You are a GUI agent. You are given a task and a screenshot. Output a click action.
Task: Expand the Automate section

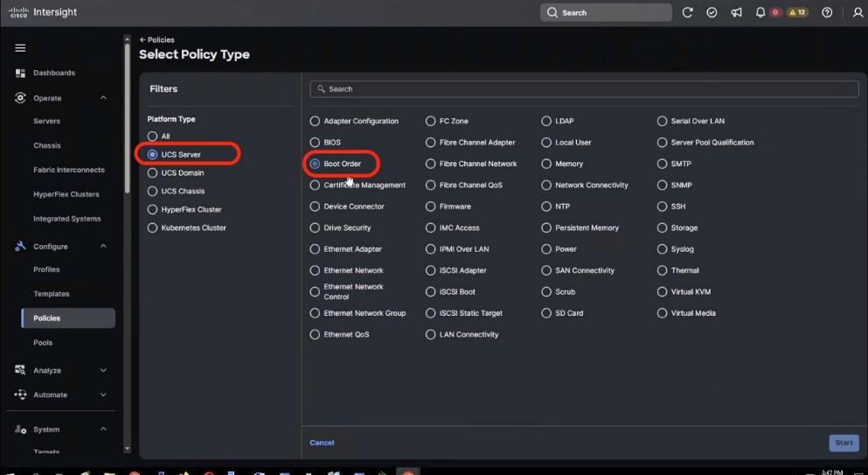[x=103, y=395]
